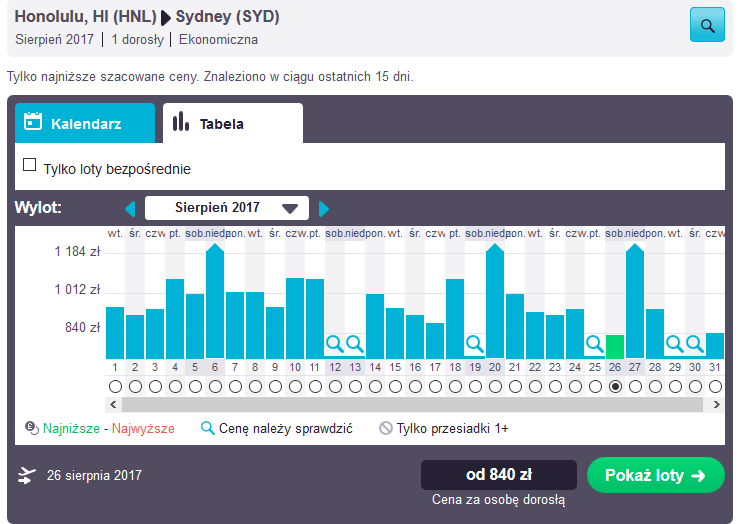
Task: Click the 'Tylko przesiadki 1+' legend icon
Action: pyautogui.click(x=385, y=428)
